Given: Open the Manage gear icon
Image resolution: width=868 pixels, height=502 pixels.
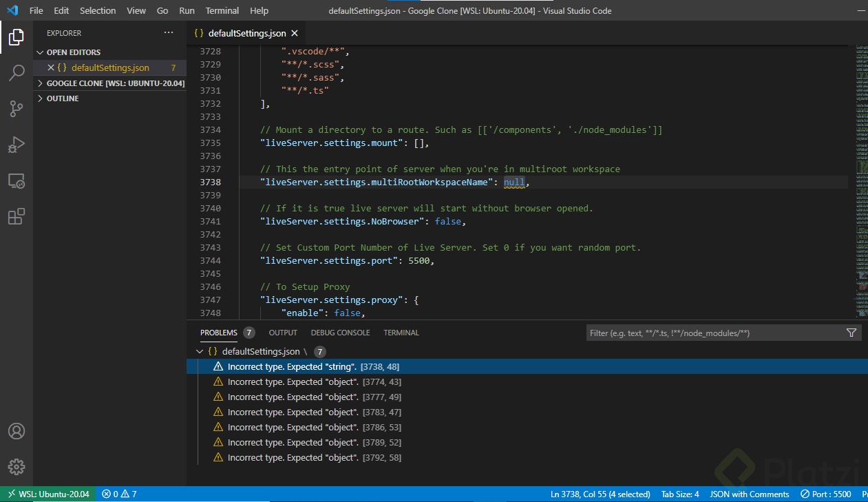Looking at the screenshot, I should pos(17,466).
